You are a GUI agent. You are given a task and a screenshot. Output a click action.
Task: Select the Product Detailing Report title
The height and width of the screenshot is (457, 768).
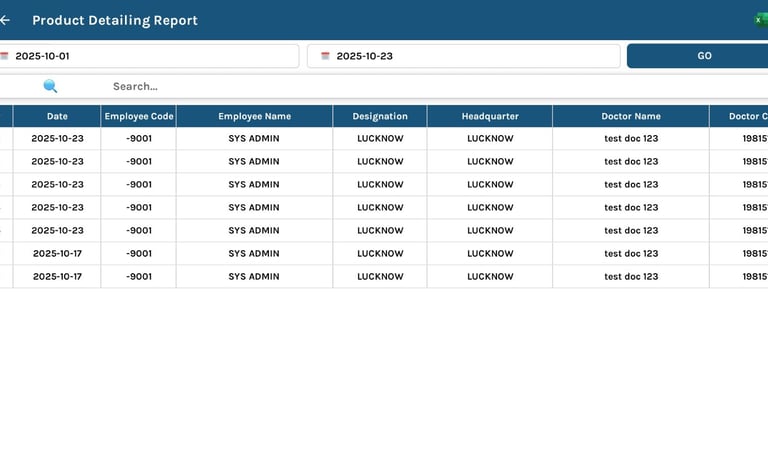115,20
